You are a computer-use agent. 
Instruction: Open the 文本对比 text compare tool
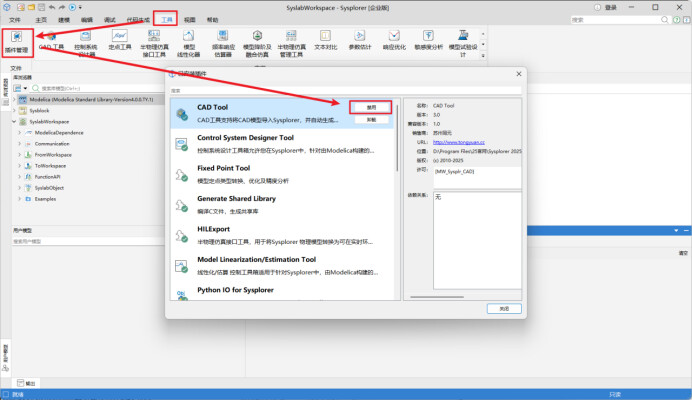[x=325, y=41]
